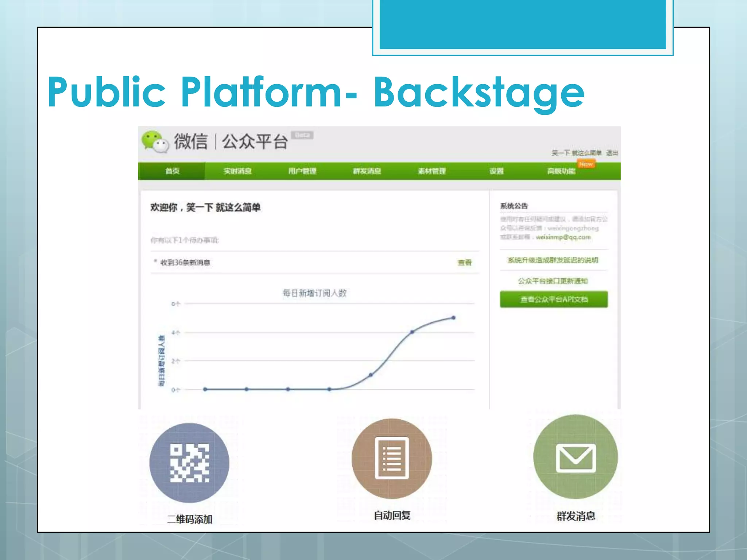The width and height of the screenshot is (747, 560).
Task: Go to the 素材管理 tab
Action: click(x=432, y=171)
